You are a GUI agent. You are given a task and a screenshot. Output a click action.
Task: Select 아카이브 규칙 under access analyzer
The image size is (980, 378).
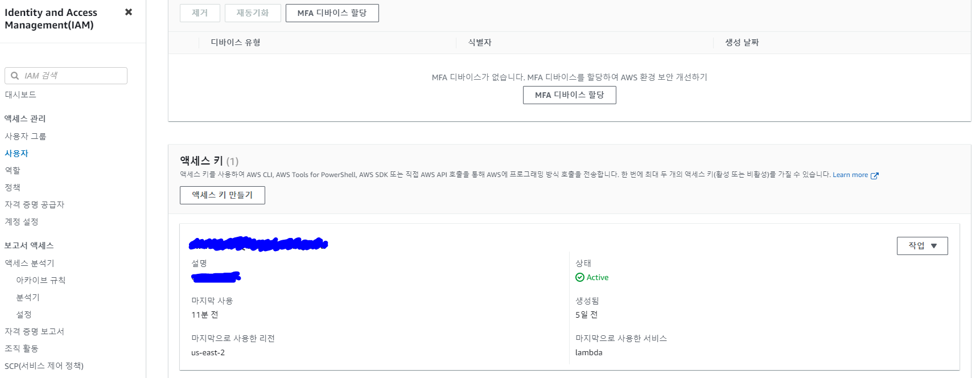coord(41,280)
